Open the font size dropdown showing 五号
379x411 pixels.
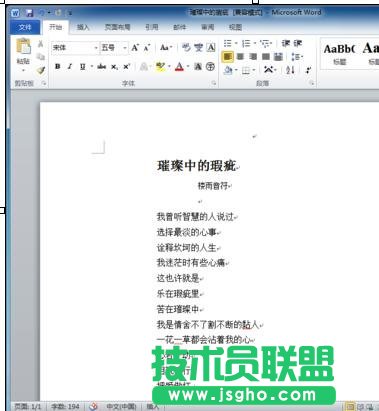coord(114,48)
